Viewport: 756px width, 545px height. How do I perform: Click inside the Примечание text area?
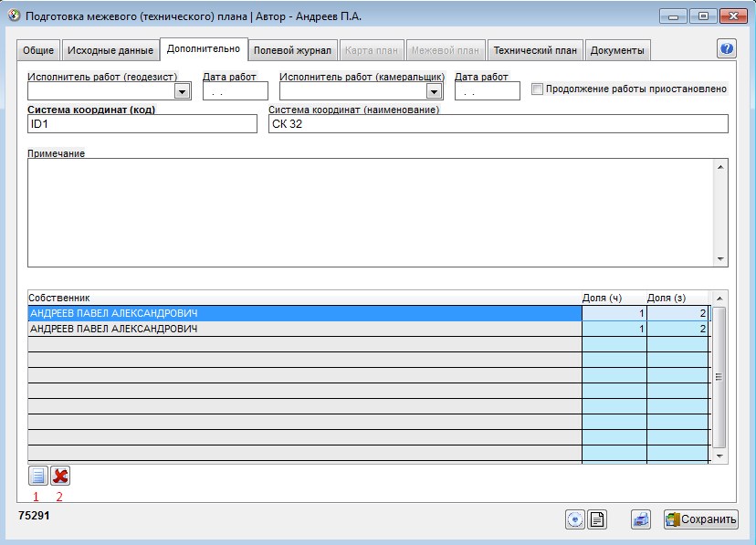[x=371, y=213]
